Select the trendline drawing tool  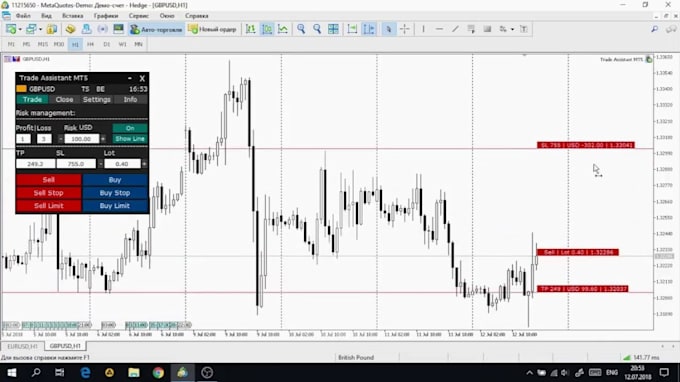pos(455,29)
